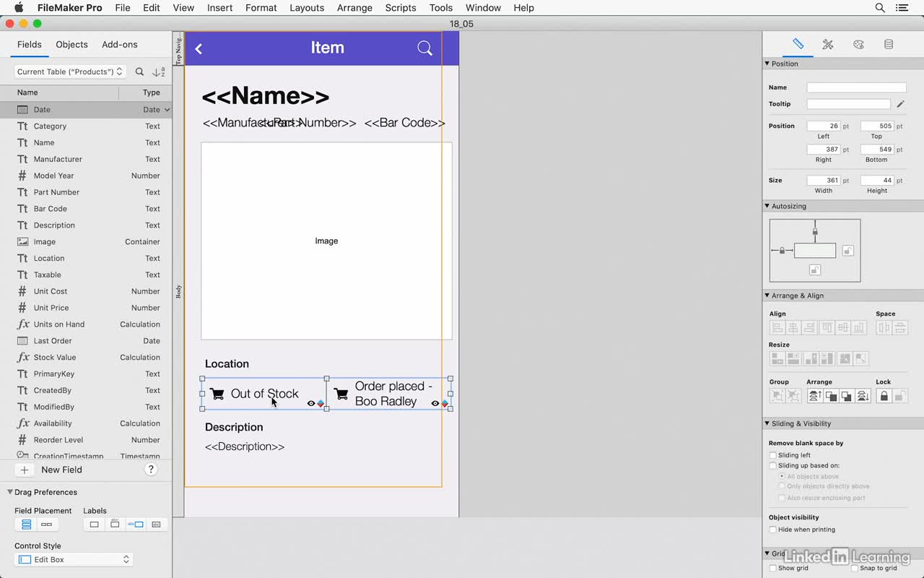Click Send Backward arrange icon
Viewport: 924px width, 578px height.
tap(847, 396)
